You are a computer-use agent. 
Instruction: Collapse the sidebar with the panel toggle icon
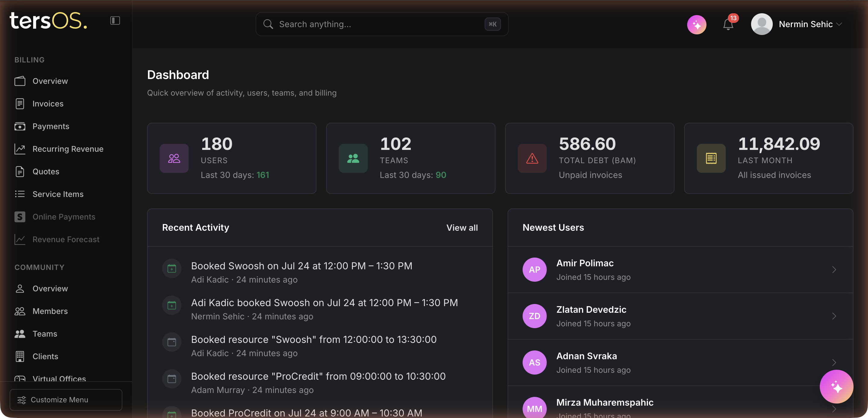115,21
